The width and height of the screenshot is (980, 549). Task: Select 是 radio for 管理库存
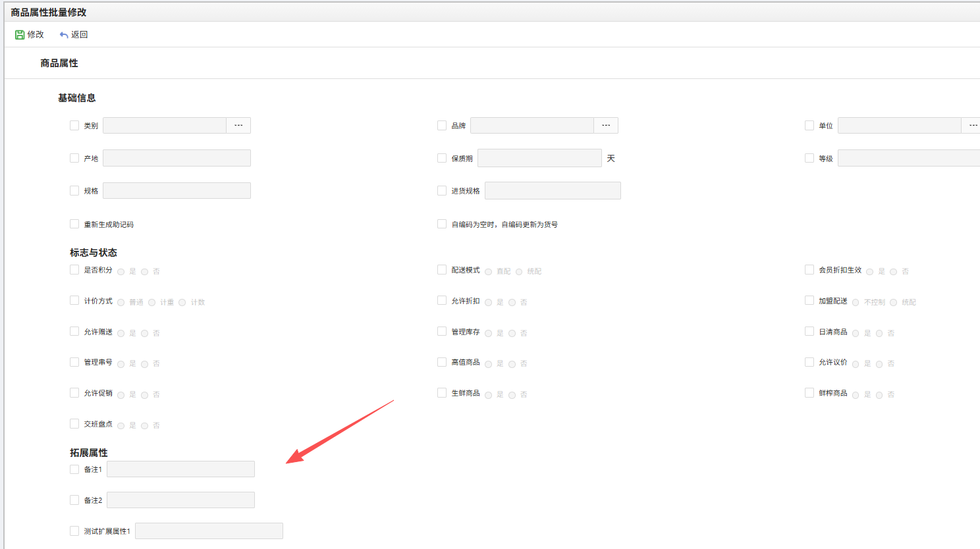coord(489,334)
